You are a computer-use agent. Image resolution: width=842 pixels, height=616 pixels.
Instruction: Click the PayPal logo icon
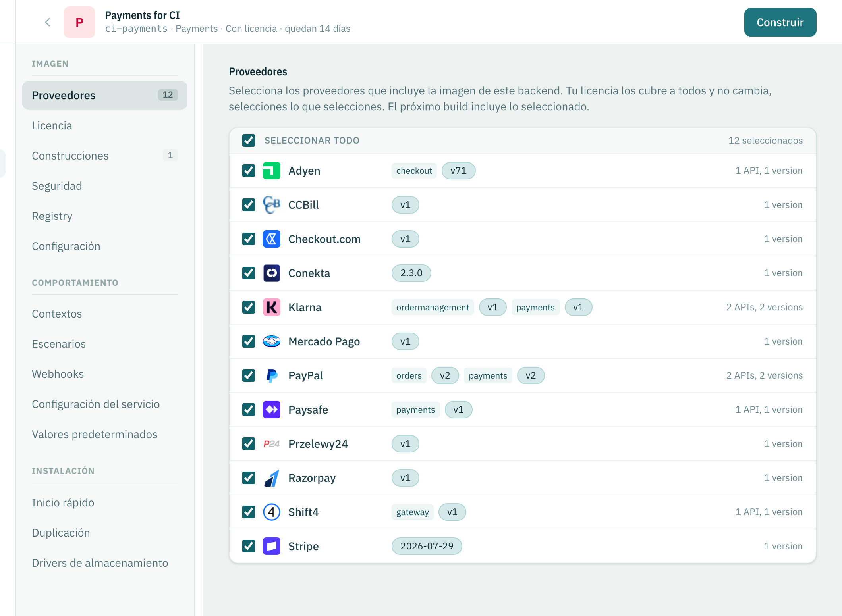pos(272,375)
